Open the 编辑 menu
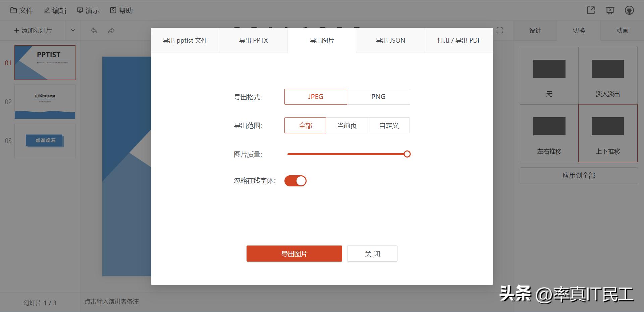 click(55, 10)
